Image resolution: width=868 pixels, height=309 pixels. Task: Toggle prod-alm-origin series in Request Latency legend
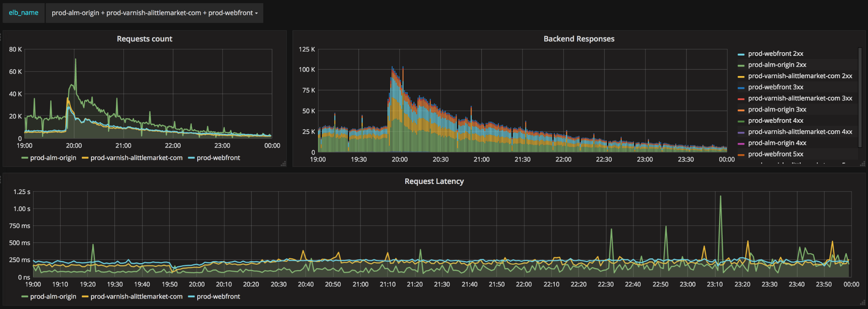(53, 296)
